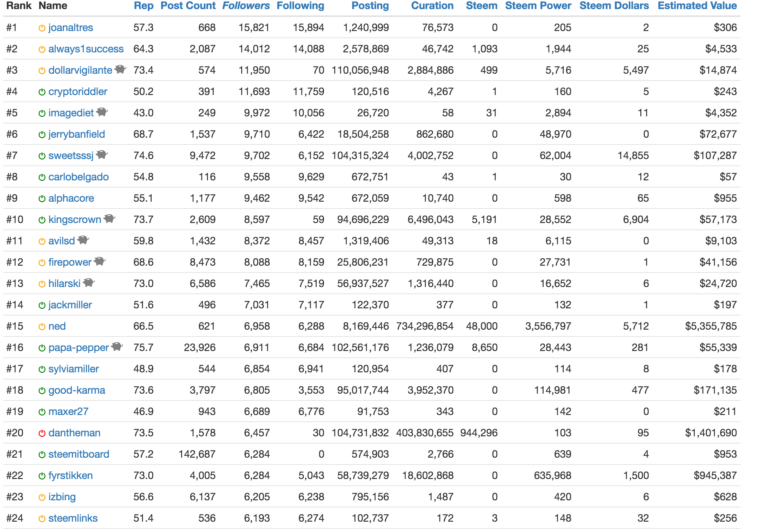Click the whale badge icon after kingscrown

(110, 218)
